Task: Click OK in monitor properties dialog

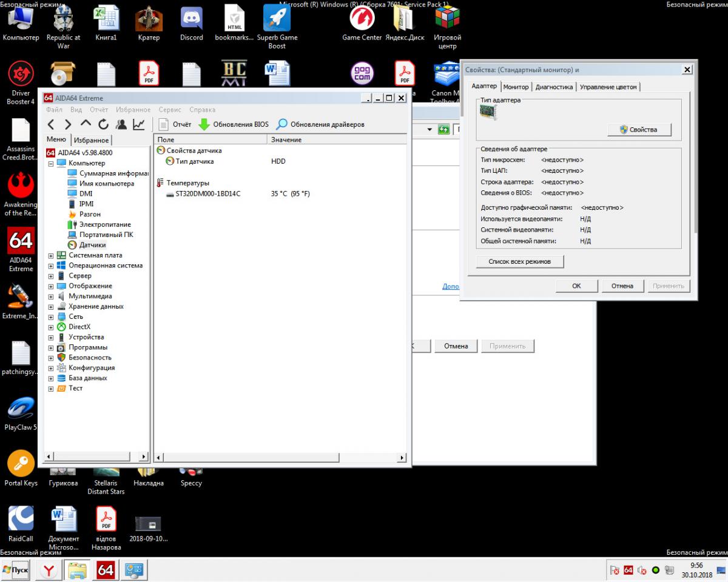Action: [x=576, y=286]
